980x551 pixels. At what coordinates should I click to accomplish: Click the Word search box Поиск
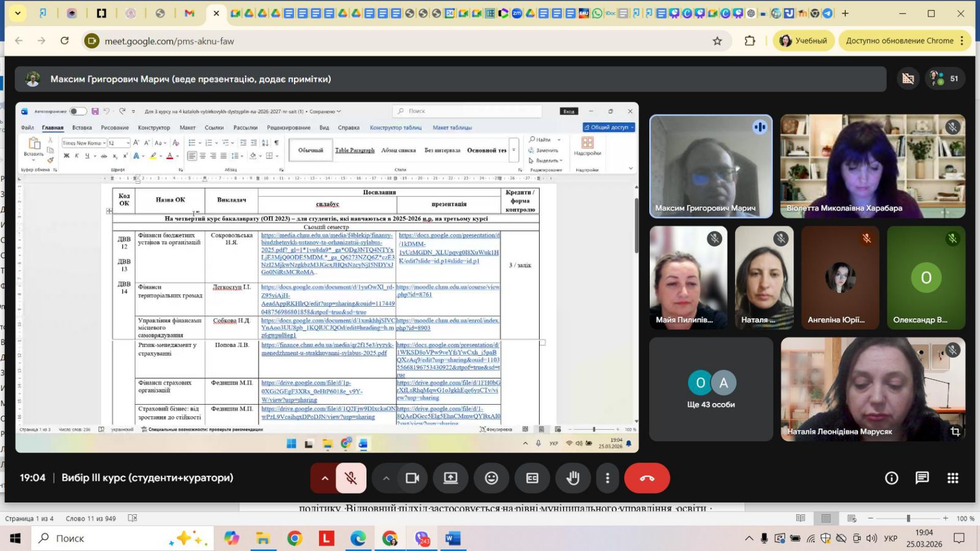point(467,111)
